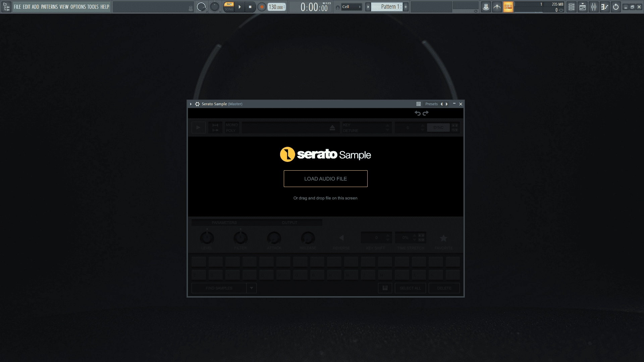Open the plugin preset grid icon
644x362 pixels.
[418, 104]
